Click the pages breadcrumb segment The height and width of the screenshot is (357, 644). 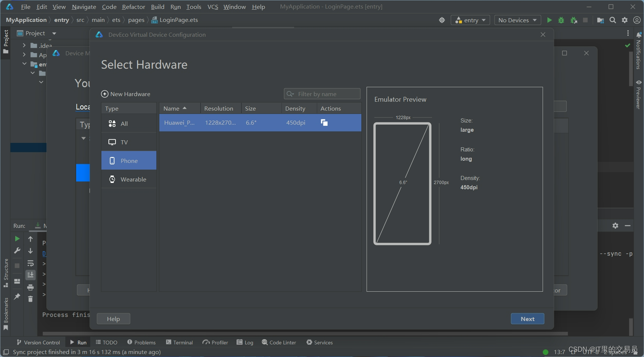[x=136, y=20]
